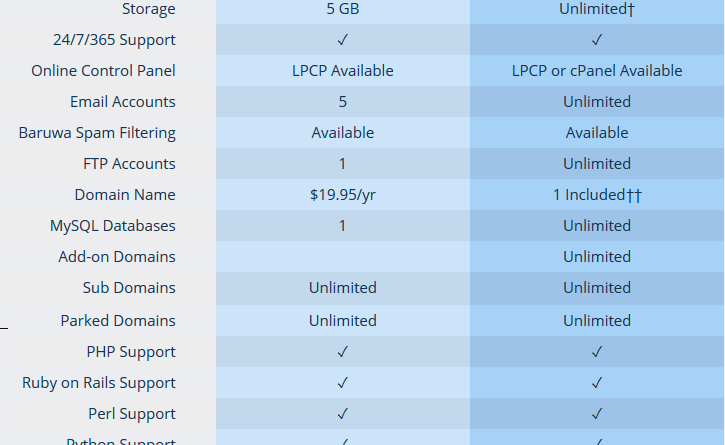Select PHP Support checkmark in unlimited plan column
This screenshot has width=725, height=445.
597,352
